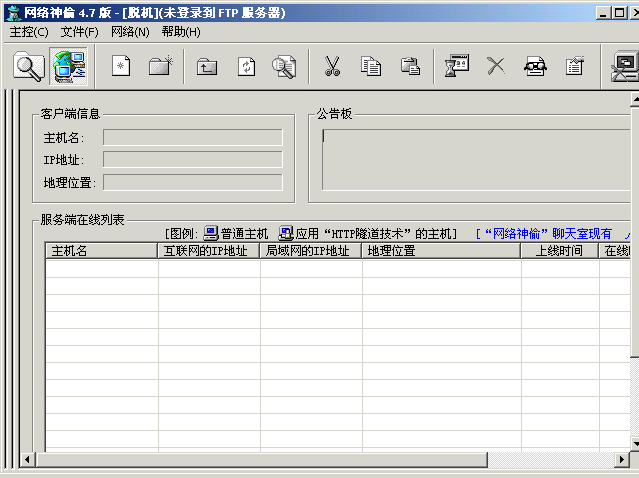Screen dimensions: 639x478
Task: Click the new folder toolbar icon
Action: click(x=161, y=67)
